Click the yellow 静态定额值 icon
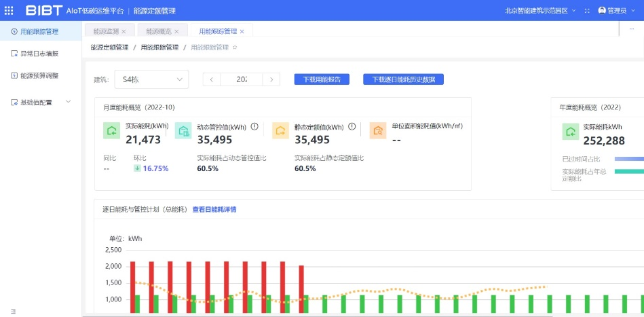Image resolution: width=644 pixels, height=317 pixels. 280,131
